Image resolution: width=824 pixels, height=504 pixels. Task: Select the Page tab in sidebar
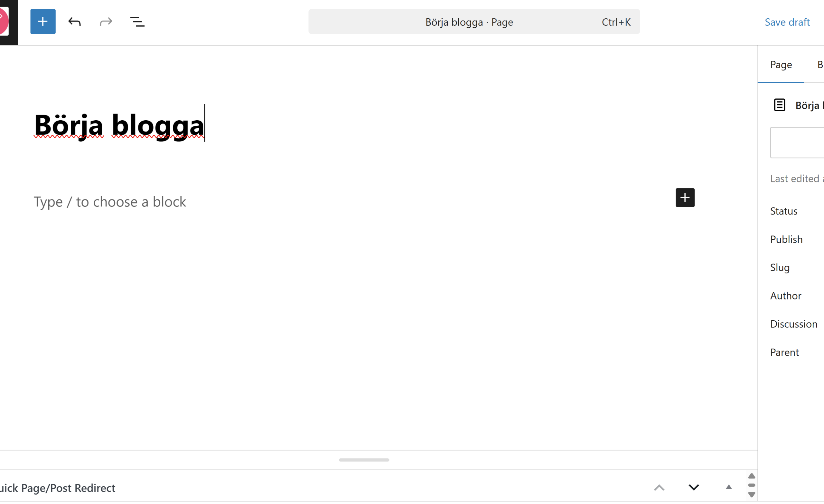pyautogui.click(x=781, y=65)
